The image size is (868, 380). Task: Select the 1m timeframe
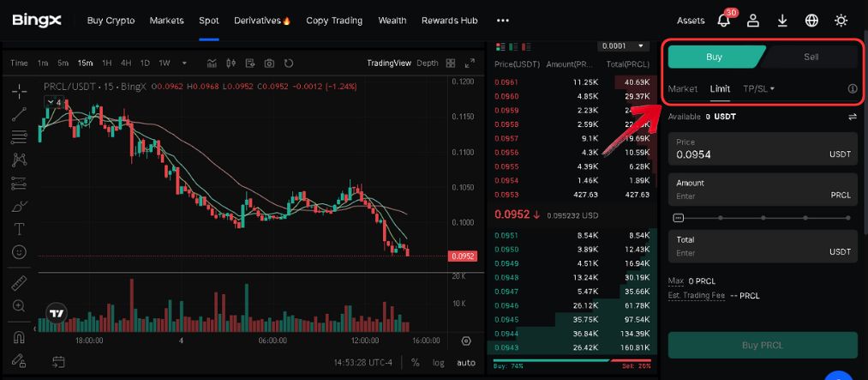43,63
